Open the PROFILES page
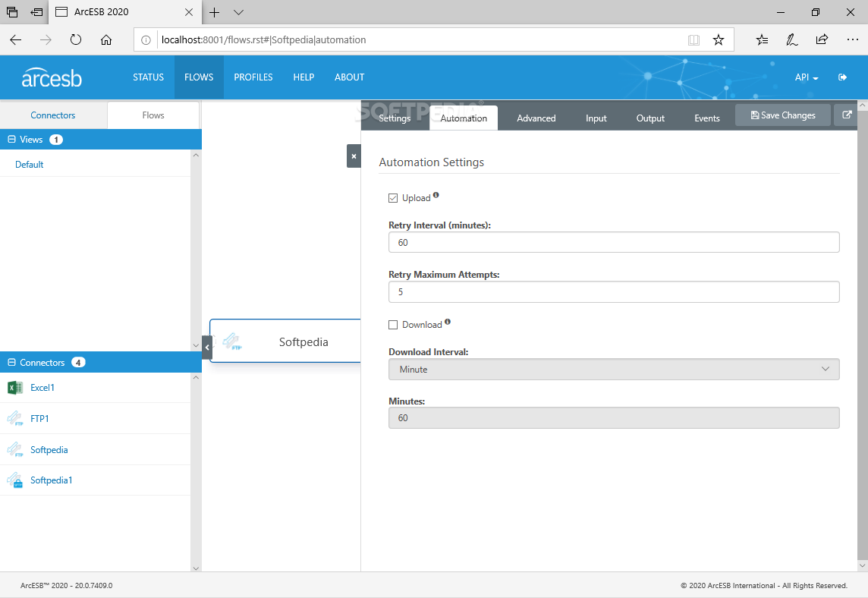The height and width of the screenshot is (598, 868). click(x=253, y=77)
